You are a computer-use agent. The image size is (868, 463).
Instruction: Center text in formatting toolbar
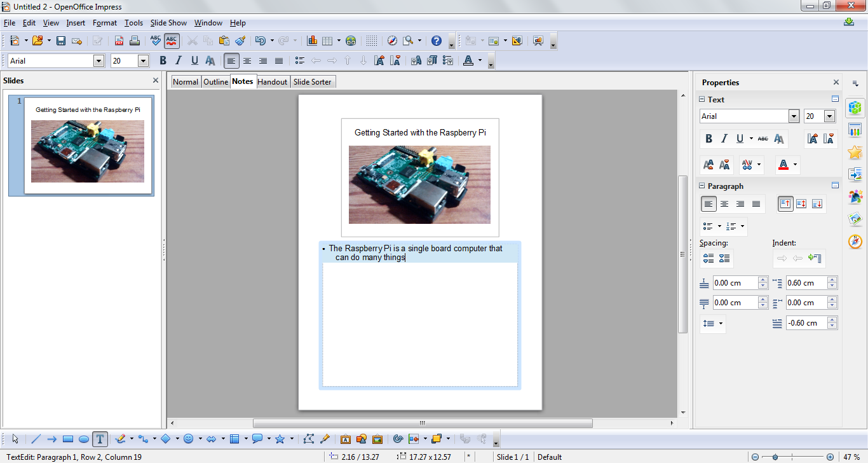click(x=247, y=60)
